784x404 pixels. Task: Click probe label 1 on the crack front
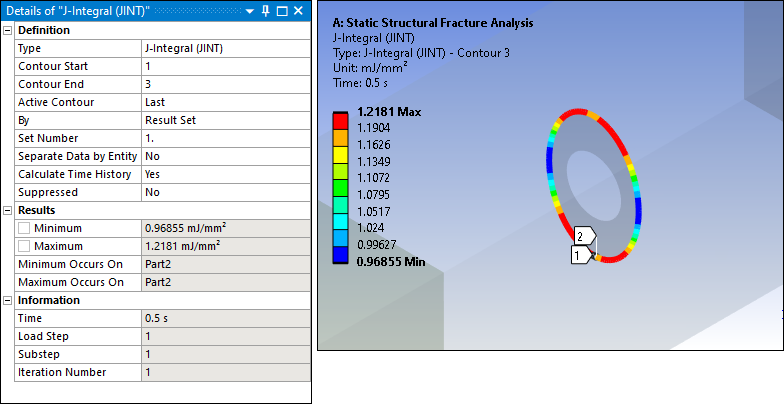[x=578, y=255]
